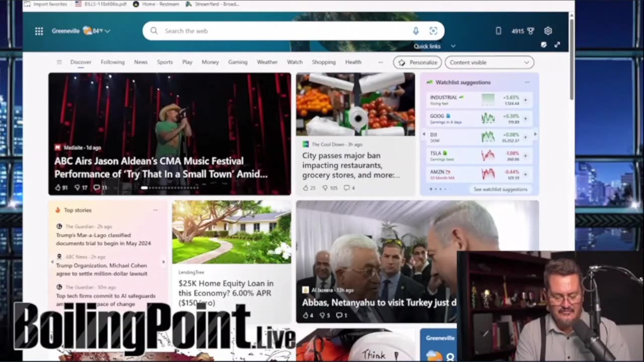
Task: Add AMZN stock to your watchlist
Action: (x=525, y=173)
